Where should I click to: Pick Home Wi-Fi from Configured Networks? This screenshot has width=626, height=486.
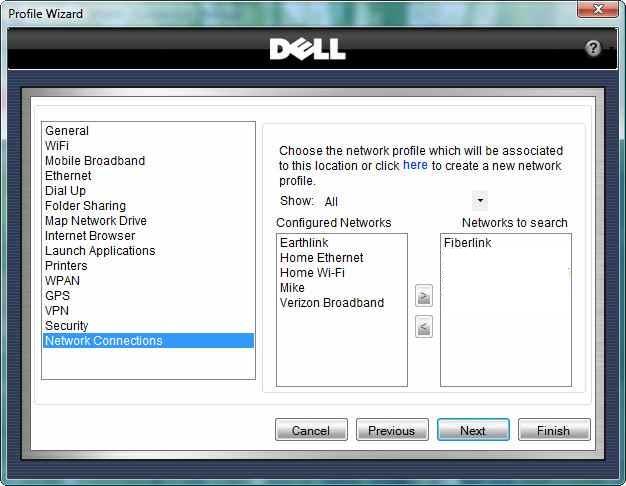pyautogui.click(x=312, y=273)
